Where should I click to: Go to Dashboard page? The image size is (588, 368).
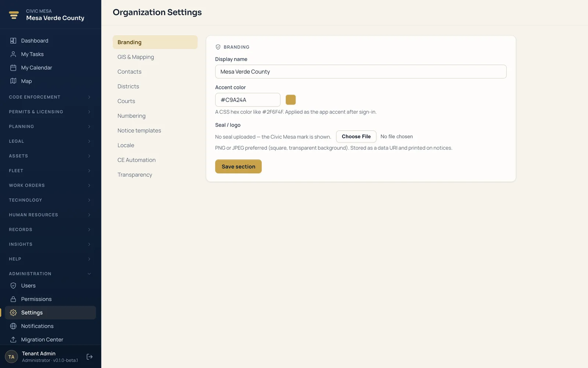[x=50, y=41]
